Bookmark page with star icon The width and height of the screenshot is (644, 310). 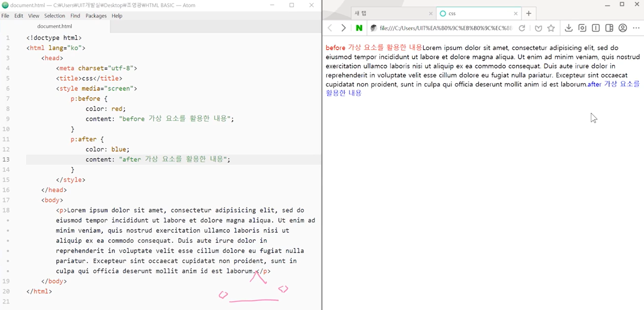[x=551, y=28]
